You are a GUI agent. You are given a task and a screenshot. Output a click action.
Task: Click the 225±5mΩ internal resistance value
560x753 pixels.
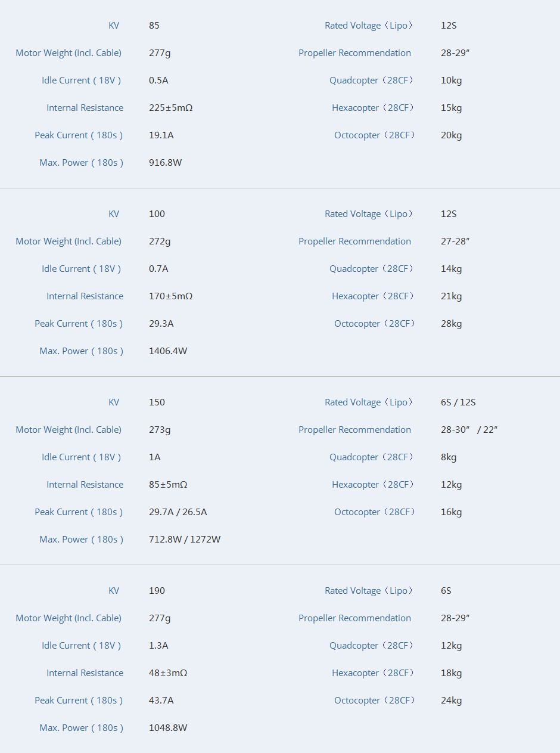click(x=170, y=108)
